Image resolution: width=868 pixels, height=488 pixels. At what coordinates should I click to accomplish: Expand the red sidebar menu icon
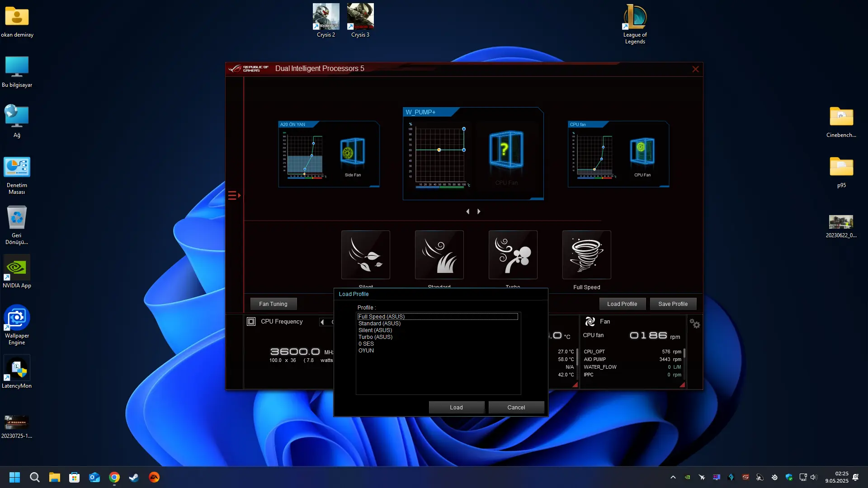point(234,195)
